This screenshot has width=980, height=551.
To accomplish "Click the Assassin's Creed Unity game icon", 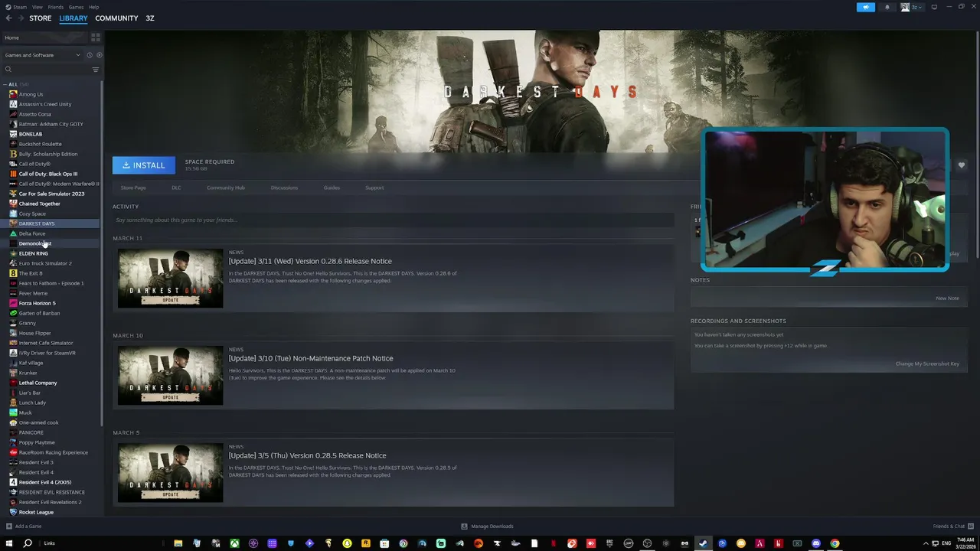I will tap(13, 104).
